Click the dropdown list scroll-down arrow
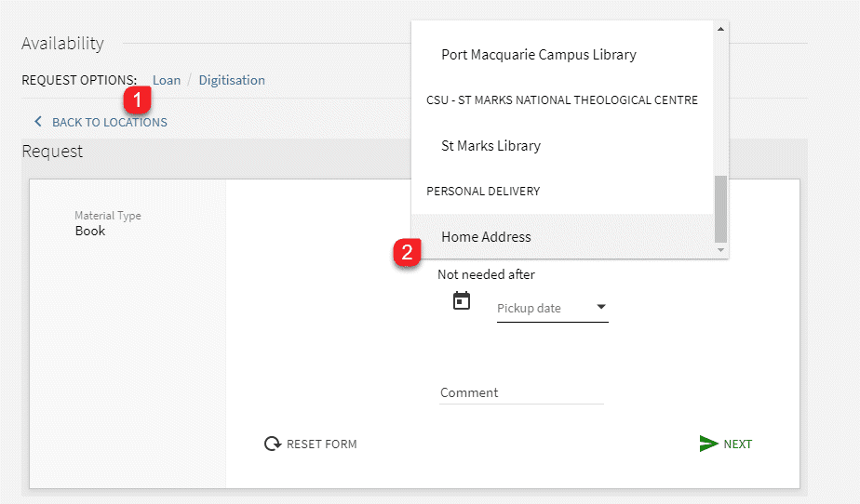Image resolution: width=860 pixels, height=504 pixels. tap(720, 250)
